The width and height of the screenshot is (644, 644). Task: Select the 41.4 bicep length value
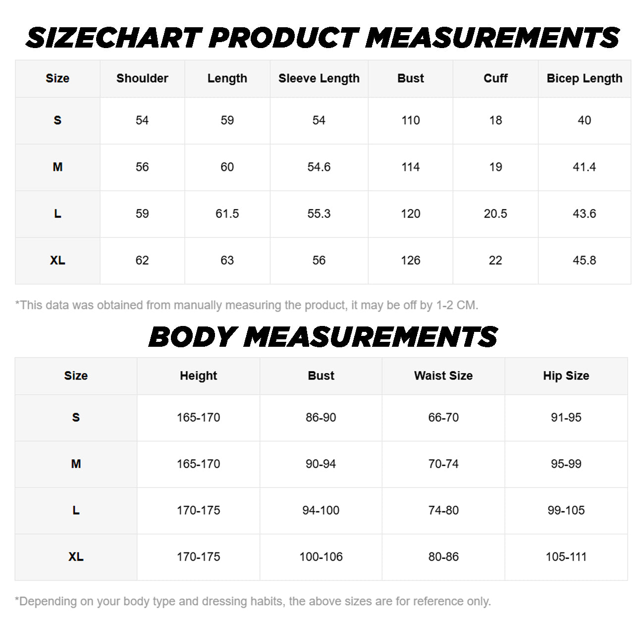pos(584,167)
